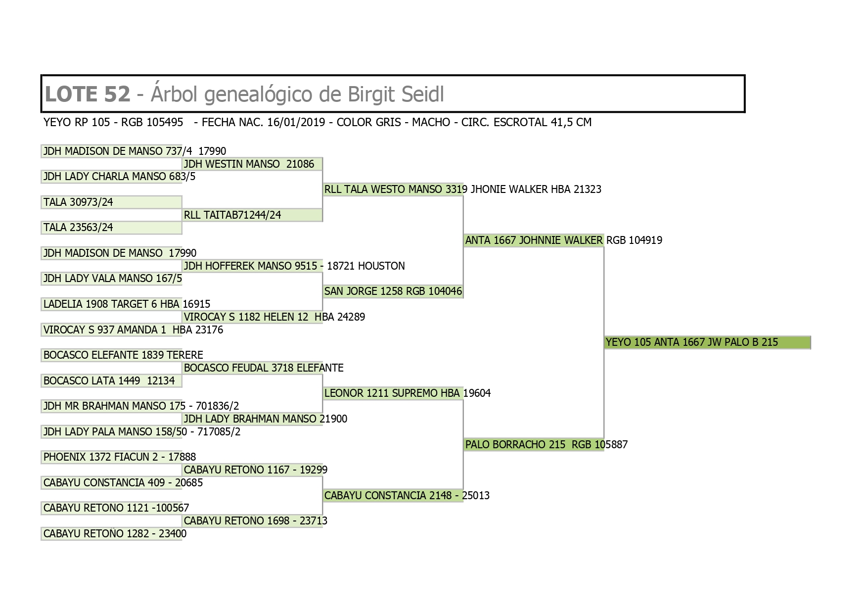Select the YEYO RP 105 details line
Image resolution: width=868 pixels, height=614 pixels.
point(317,122)
